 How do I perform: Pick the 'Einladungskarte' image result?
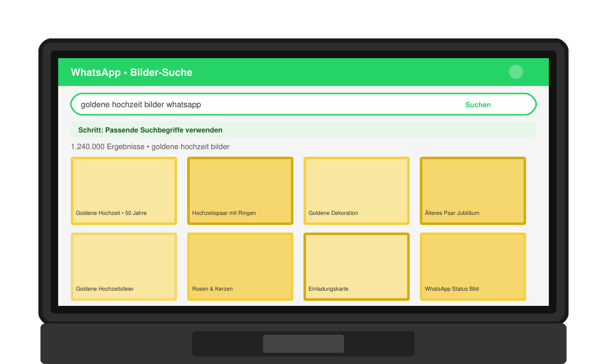(357, 267)
